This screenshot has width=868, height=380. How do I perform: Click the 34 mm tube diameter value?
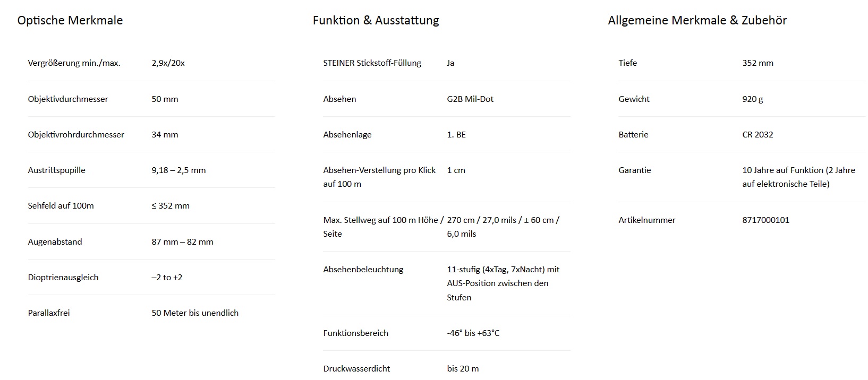pyautogui.click(x=165, y=135)
